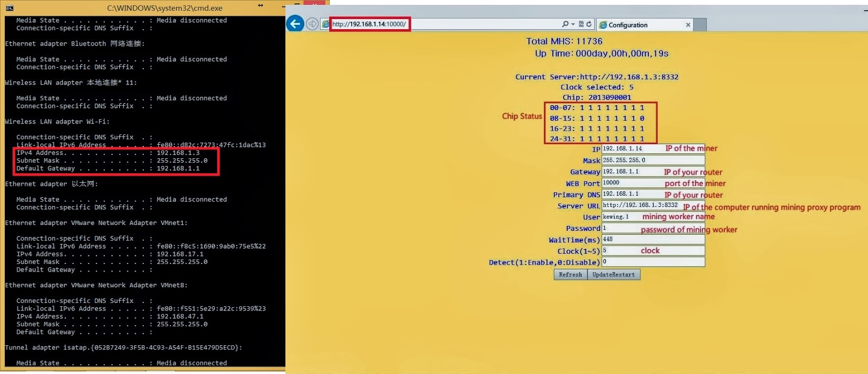Click the search magnifier in address bar
Image resolution: width=868 pixels, height=374 pixels.
[x=565, y=24]
